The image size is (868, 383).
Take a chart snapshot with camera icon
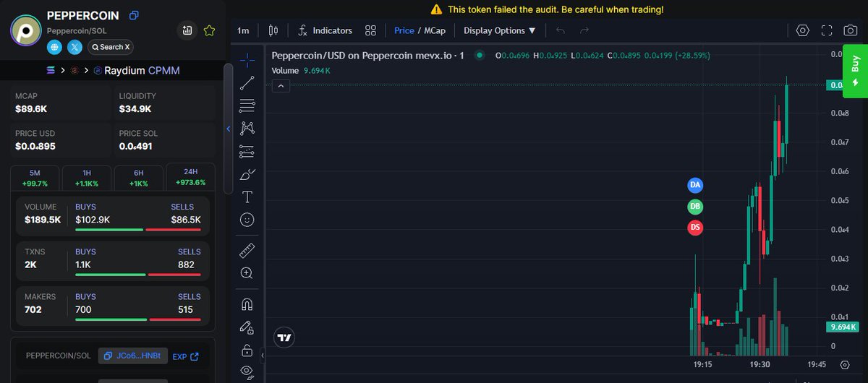pos(851,30)
